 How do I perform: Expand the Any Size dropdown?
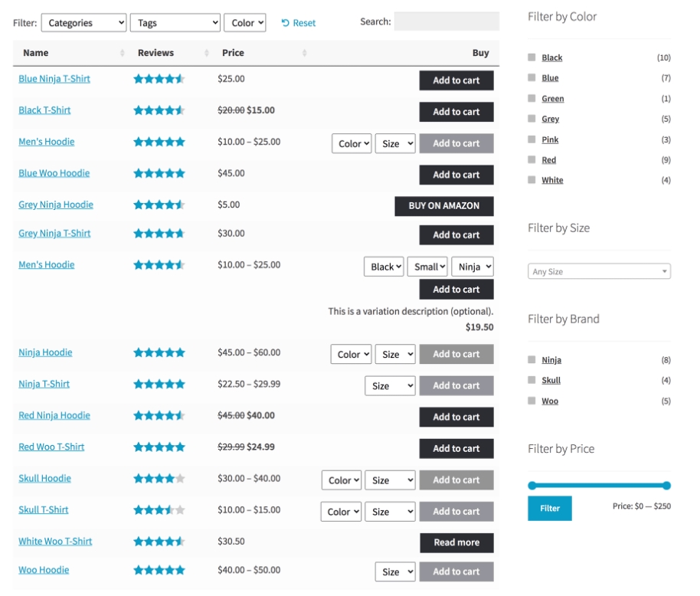tap(600, 270)
